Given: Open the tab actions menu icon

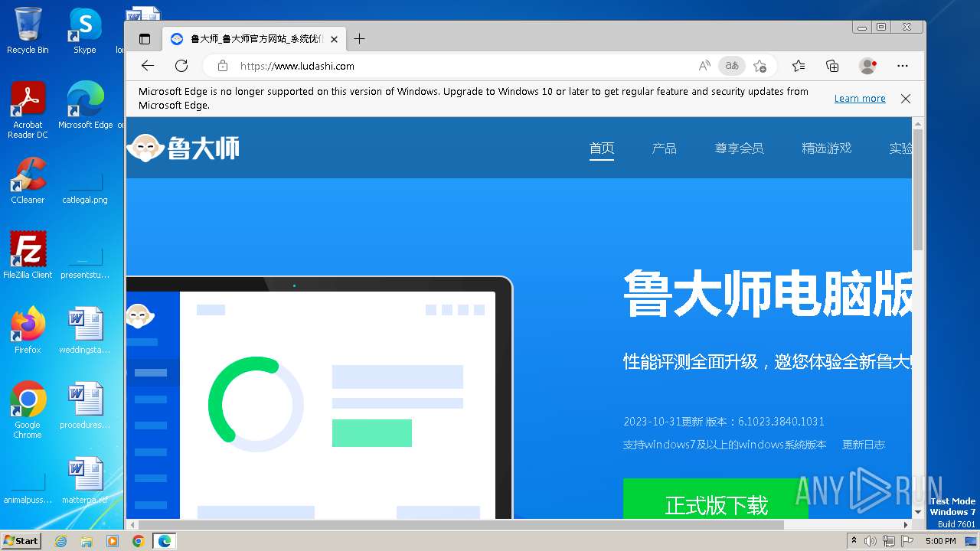Looking at the screenshot, I should point(145,39).
